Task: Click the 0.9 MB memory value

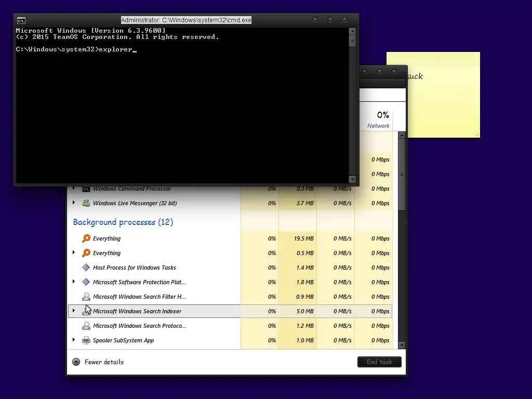Action: [305, 297]
